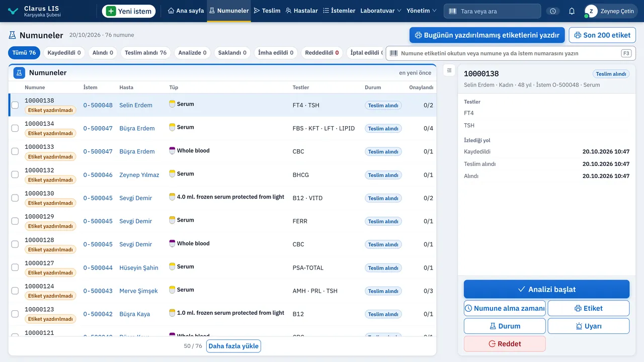Click 'Son 200 etiket' button

(602, 35)
